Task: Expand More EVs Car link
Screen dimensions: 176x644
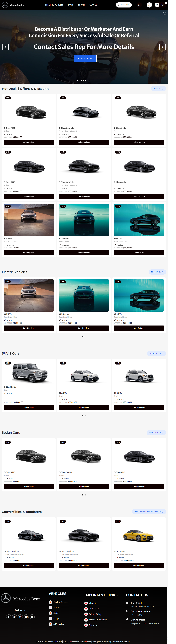Action: point(157,272)
